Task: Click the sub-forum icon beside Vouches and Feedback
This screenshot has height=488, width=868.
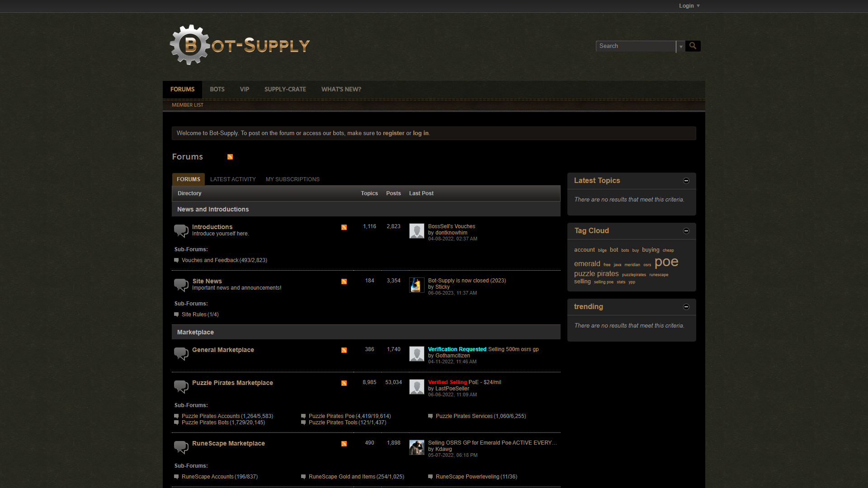Action: [176, 260]
